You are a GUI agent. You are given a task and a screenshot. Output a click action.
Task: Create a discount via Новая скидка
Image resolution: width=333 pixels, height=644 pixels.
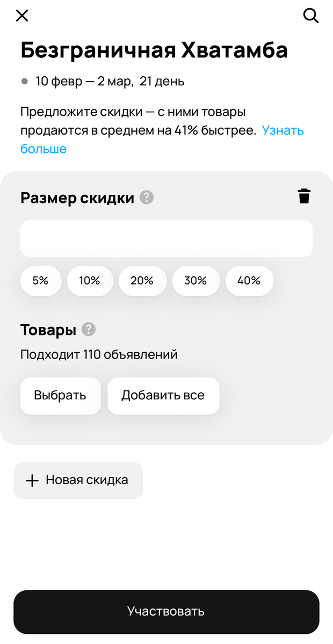tap(78, 480)
